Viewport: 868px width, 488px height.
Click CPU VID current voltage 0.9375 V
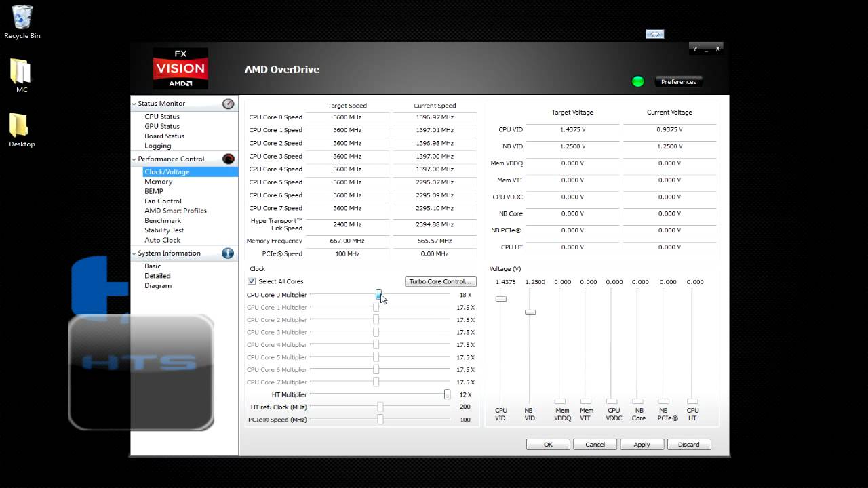click(669, 129)
